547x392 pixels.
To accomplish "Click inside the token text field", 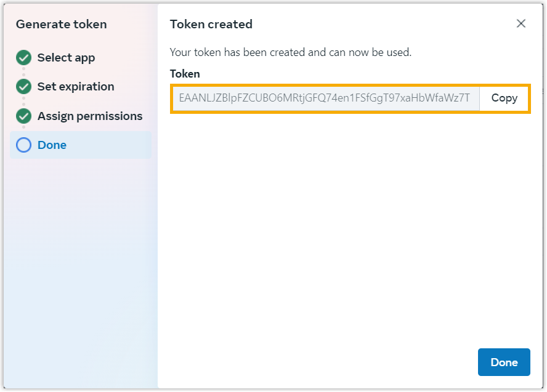I will (325, 98).
